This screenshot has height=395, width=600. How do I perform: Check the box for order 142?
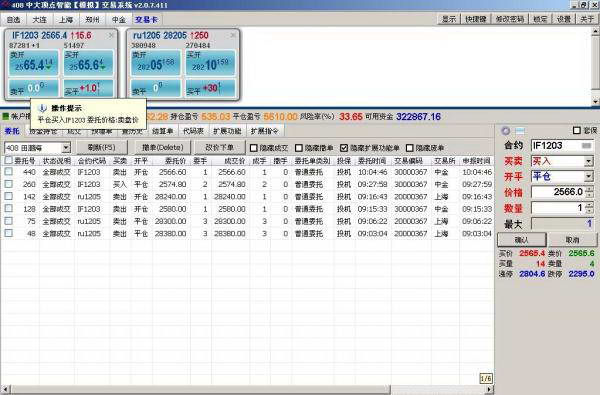[8, 196]
